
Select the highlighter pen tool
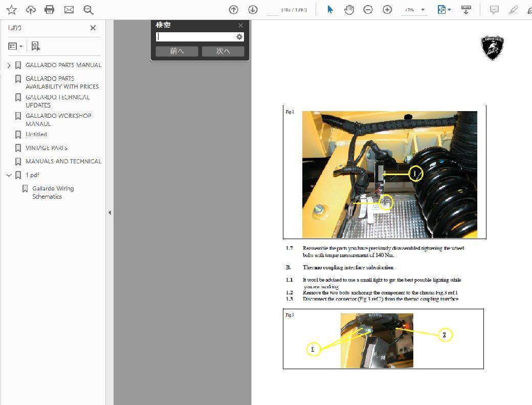coord(514,10)
